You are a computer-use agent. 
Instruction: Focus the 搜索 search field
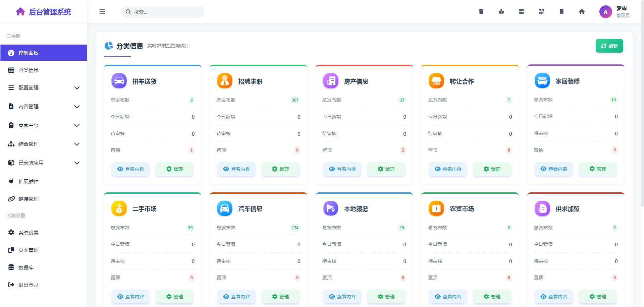click(166, 12)
